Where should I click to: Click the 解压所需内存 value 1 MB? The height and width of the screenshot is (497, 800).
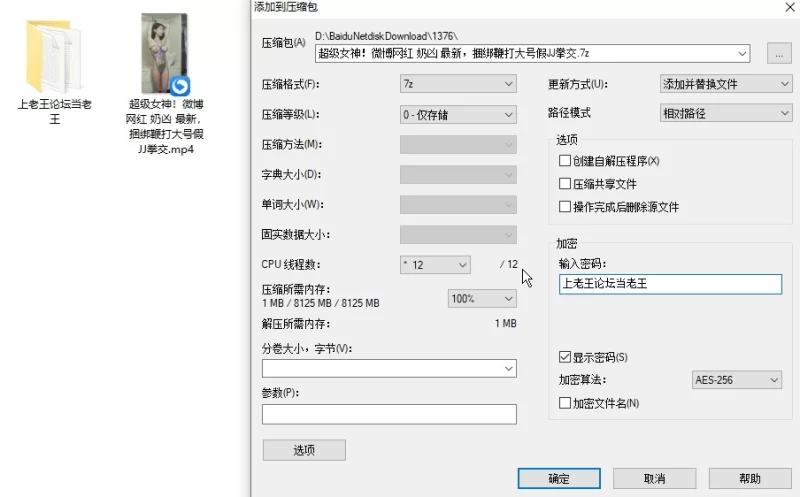point(506,324)
